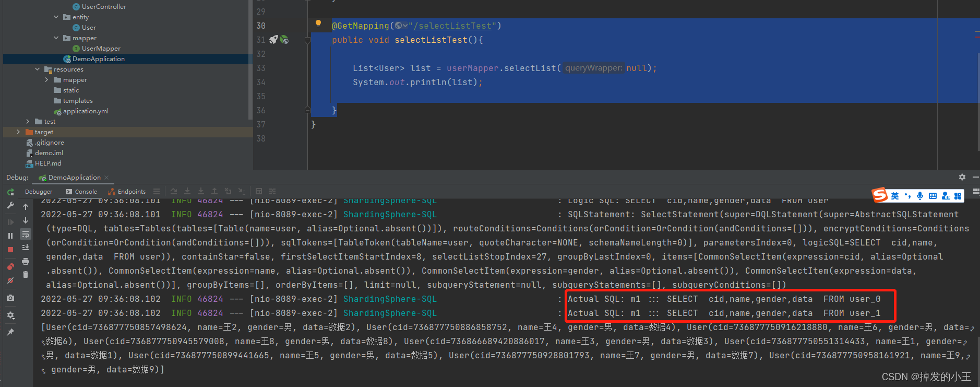Click the camera thread dump icon
980x387 pixels.
[x=10, y=298]
